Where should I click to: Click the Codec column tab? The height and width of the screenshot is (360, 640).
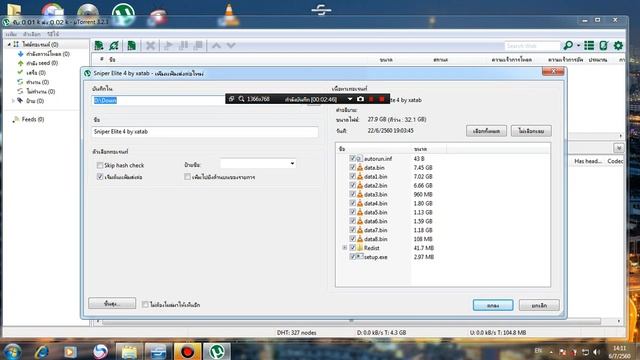615,161
